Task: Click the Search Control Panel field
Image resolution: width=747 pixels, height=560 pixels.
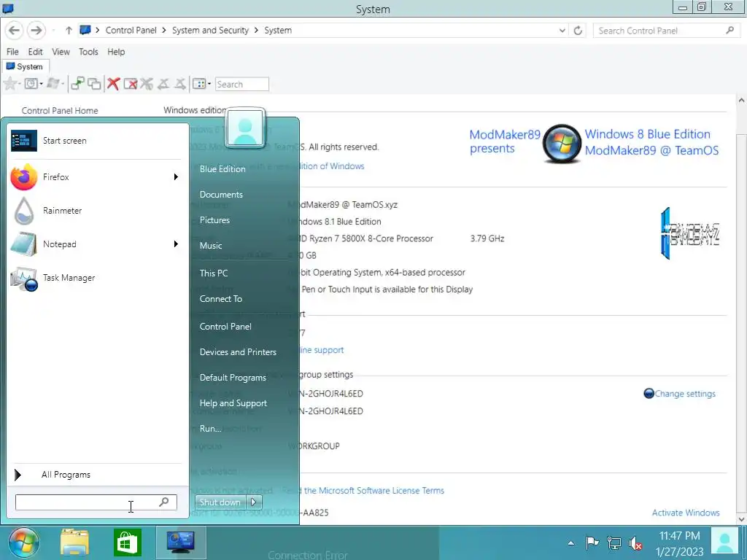Action: [667, 31]
